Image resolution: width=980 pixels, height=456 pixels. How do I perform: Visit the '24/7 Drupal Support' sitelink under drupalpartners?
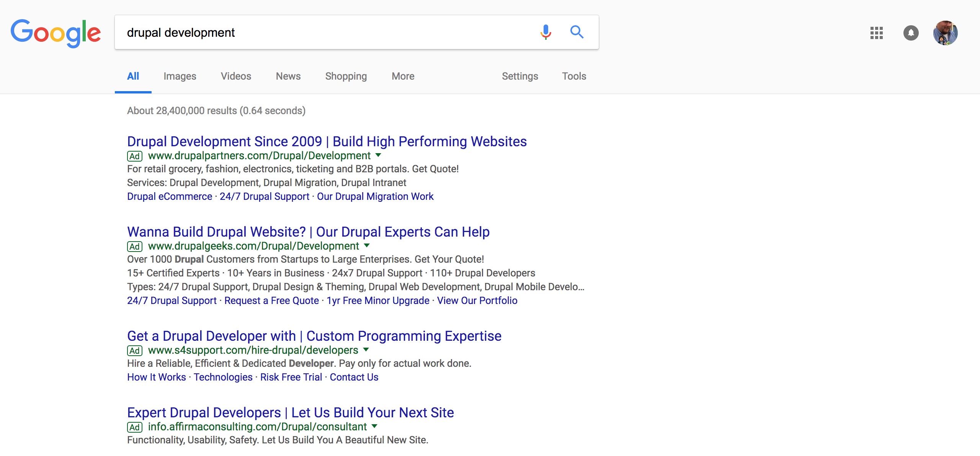(x=265, y=196)
